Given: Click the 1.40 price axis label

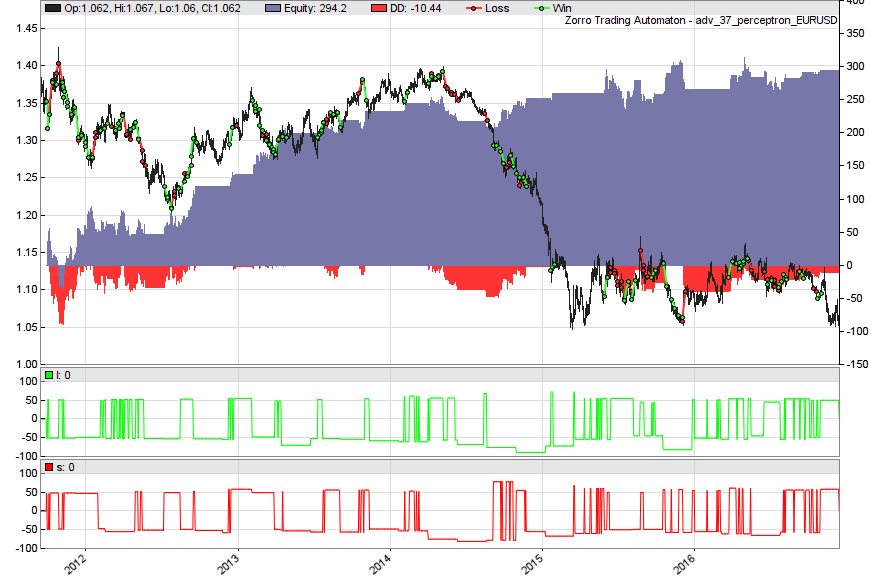Looking at the screenshot, I should pyautogui.click(x=27, y=66).
